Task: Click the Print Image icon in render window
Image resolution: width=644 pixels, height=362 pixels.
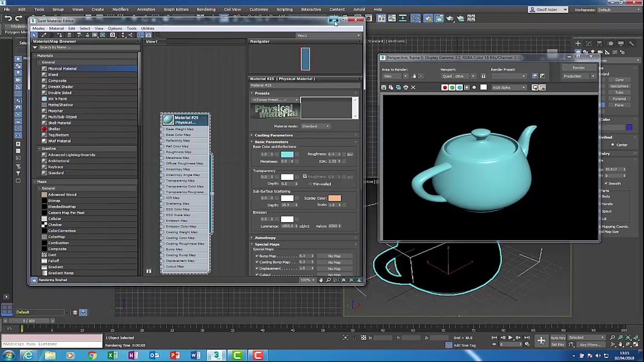Action: 406,87
